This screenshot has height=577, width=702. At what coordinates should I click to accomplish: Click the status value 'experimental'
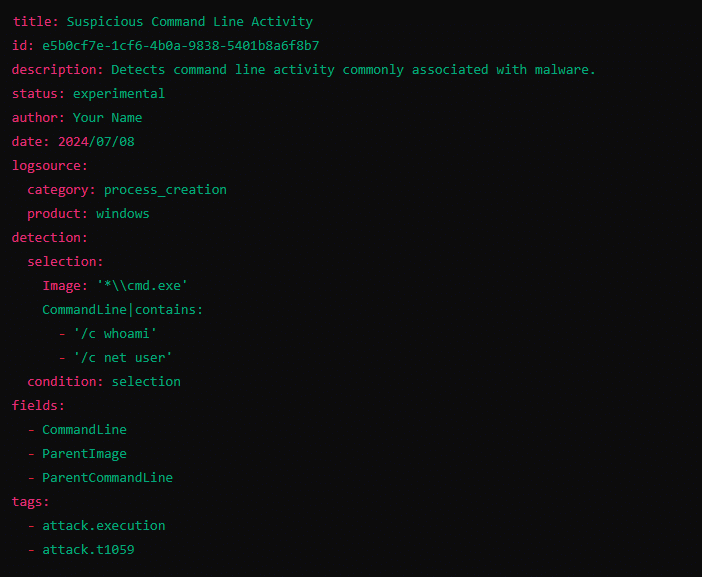tap(118, 94)
